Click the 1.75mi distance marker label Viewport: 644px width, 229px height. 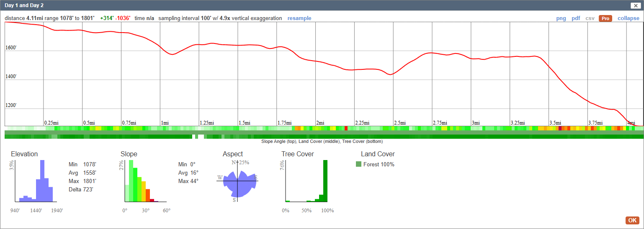(x=285, y=123)
